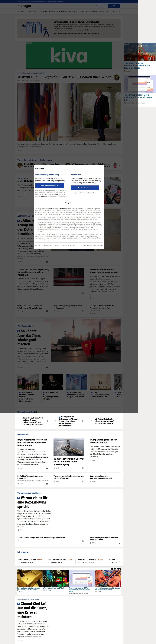Bookmark the Xiaomi-Chef Lei Jun article
The height and width of the screenshot is (644, 156).
(x=50, y=640)
